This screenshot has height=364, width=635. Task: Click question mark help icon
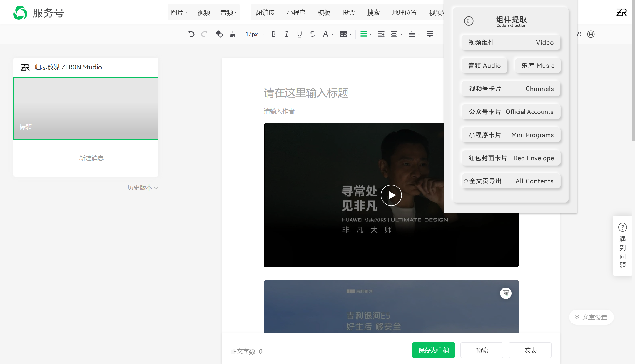(x=623, y=227)
